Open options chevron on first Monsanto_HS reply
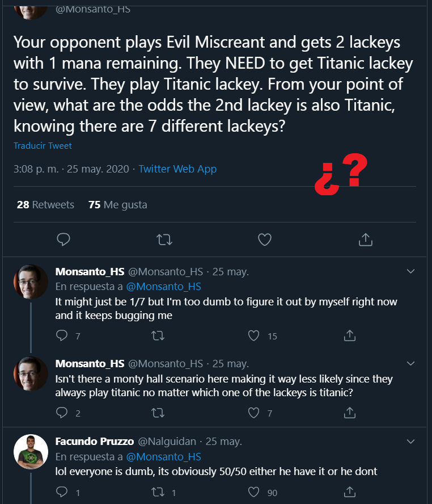 pos(411,271)
